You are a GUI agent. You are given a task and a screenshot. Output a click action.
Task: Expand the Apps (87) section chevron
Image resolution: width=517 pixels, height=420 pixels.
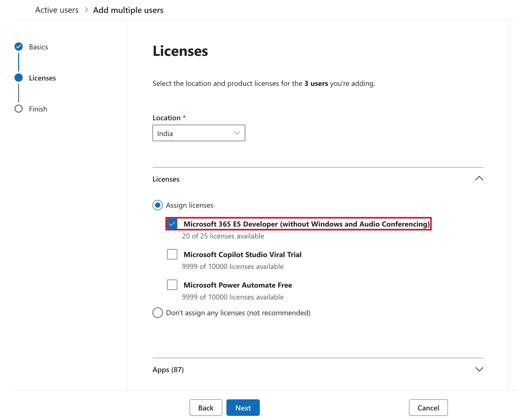click(479, 369)
